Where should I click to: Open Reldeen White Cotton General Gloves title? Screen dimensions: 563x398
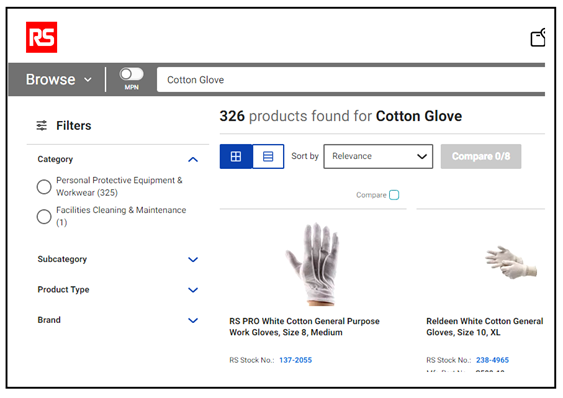pyautogui.click(x=485, y=327)
